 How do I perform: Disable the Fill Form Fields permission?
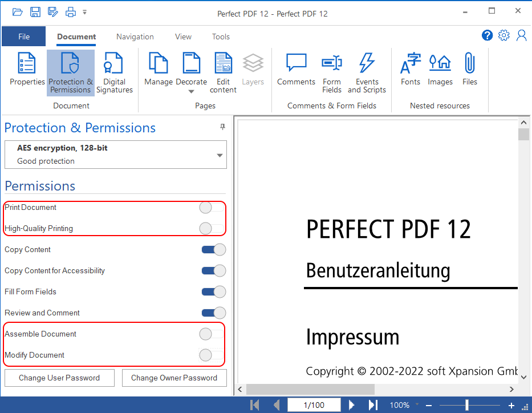point(214,292)
